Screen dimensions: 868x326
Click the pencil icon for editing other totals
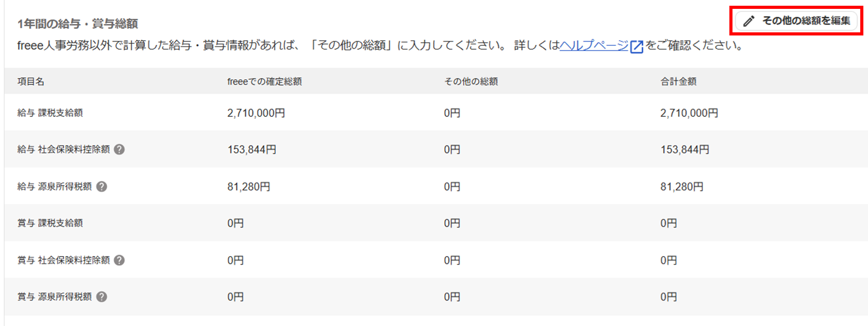point(749,21)
